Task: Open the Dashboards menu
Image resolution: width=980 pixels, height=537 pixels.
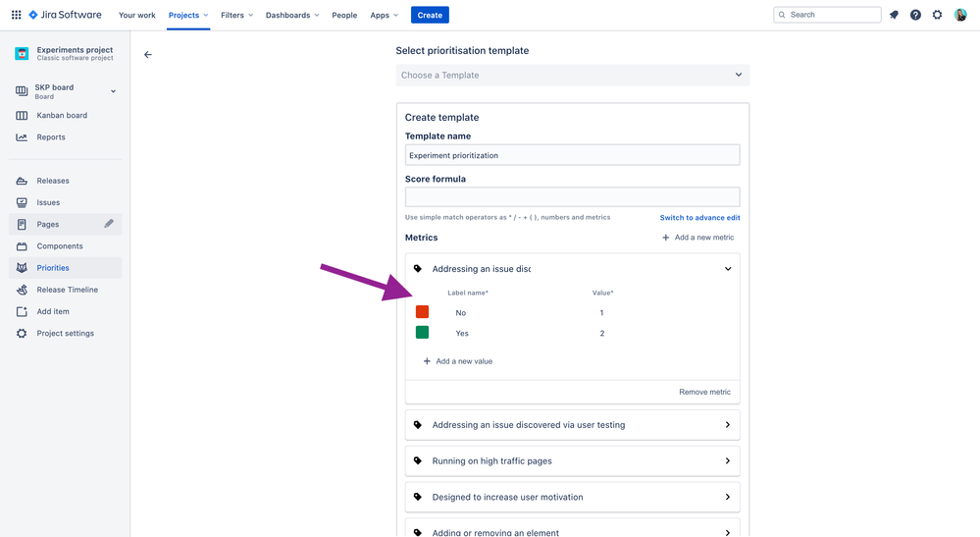Action: coord(292,15)
